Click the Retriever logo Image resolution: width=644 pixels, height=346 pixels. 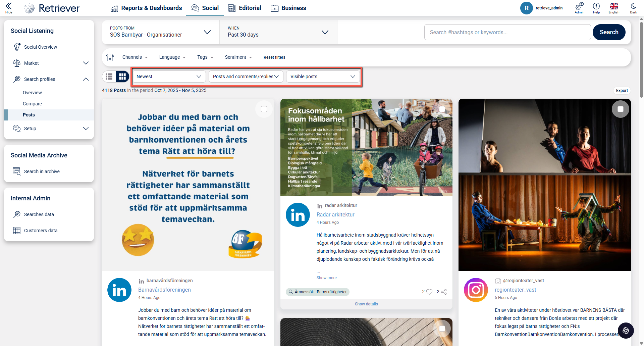(52, 8)
